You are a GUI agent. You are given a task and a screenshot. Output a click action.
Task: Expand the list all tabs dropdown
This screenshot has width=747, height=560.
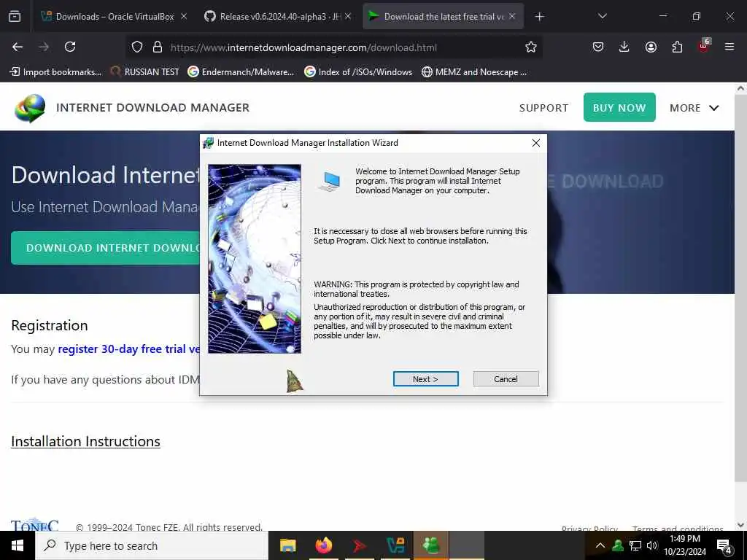pos(602,16)
